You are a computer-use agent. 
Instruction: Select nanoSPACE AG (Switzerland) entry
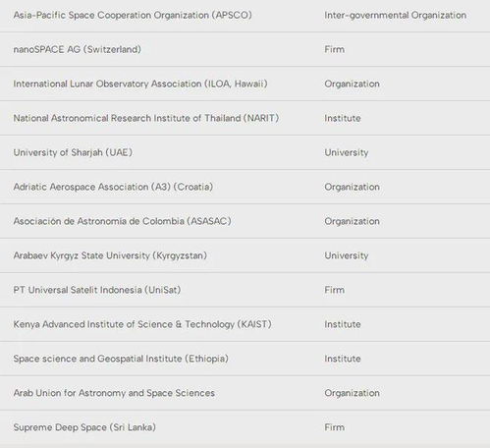(x=78, y=49)
